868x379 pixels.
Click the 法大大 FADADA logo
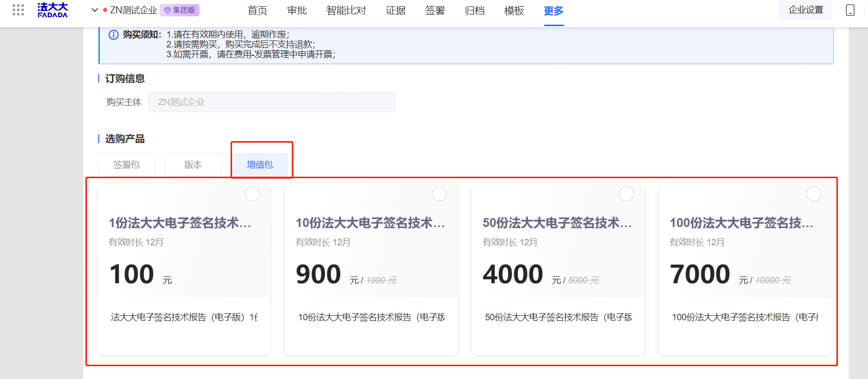(52, 10)
